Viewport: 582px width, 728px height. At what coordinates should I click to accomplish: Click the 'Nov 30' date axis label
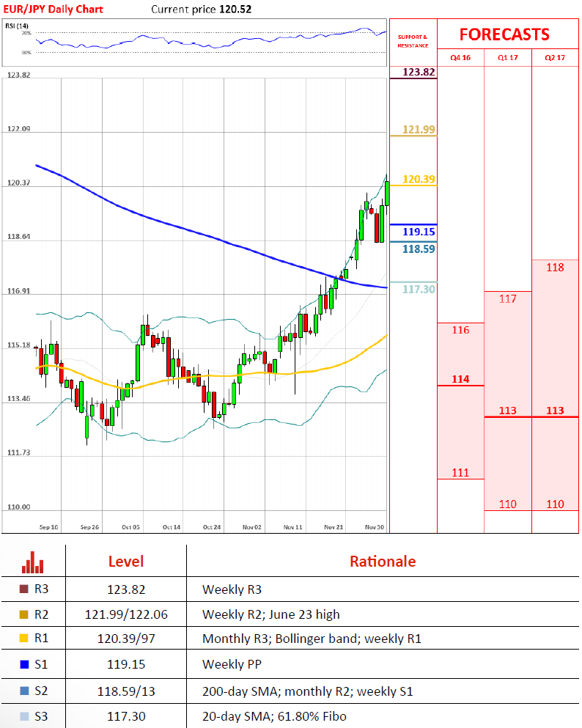374,527
